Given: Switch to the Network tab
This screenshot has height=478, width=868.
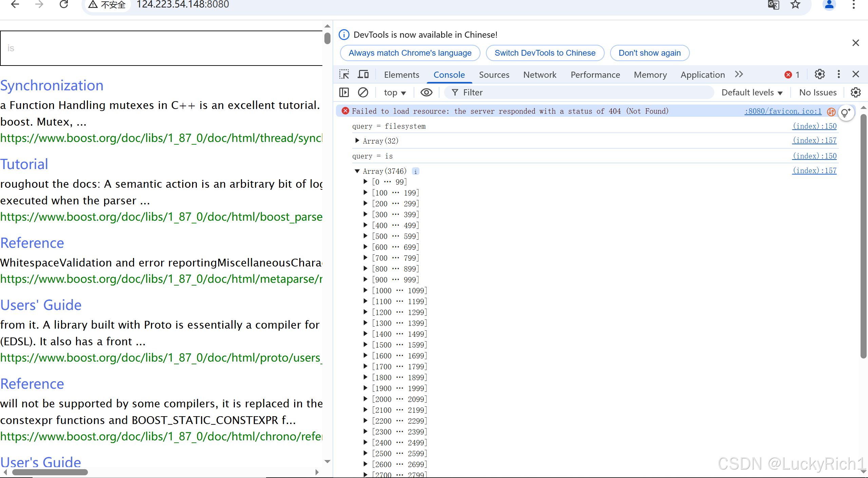Looking at the screenshot, I should pyautogui.click(x=540, y=75).
